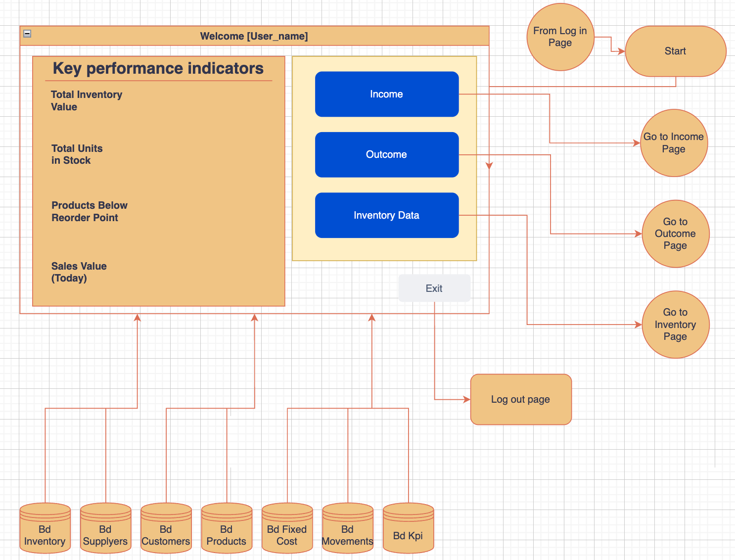Click the blue Outcome button
735x560 pixels.
coord(386,154)
